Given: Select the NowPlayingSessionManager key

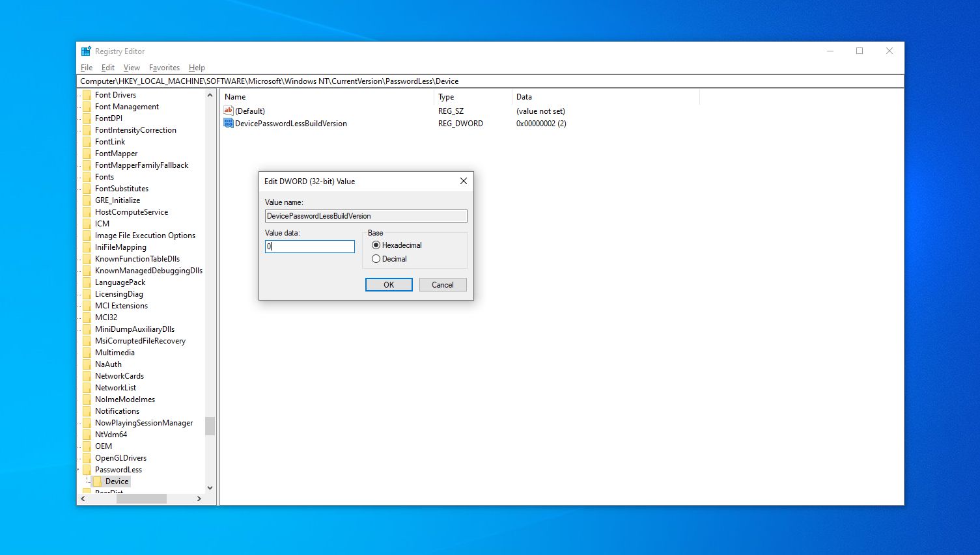Looking at the screenshot, I should [144, 423].
